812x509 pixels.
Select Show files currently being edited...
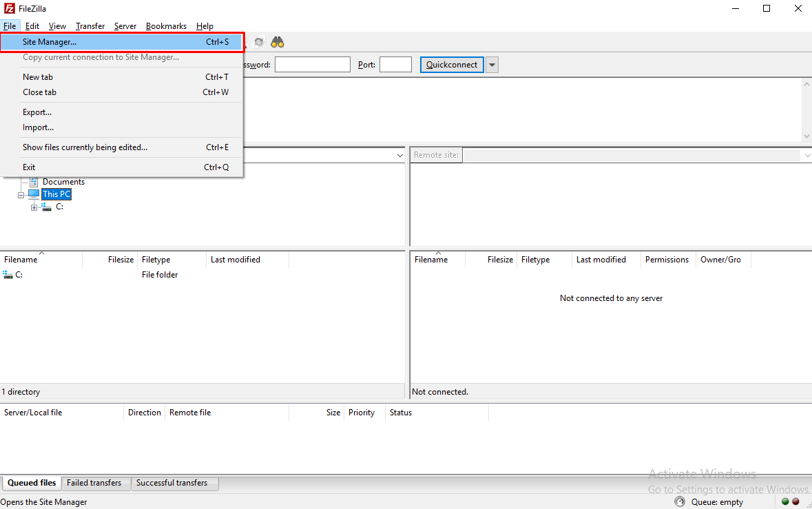[x=122, y=147]
